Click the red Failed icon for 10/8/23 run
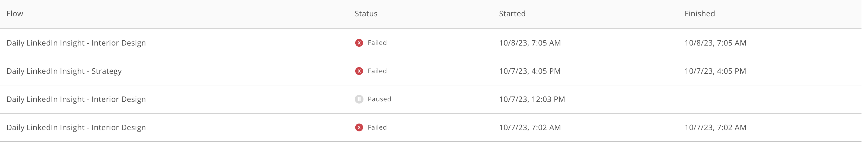This screenshot has width=868, height=148. point(359,43)
